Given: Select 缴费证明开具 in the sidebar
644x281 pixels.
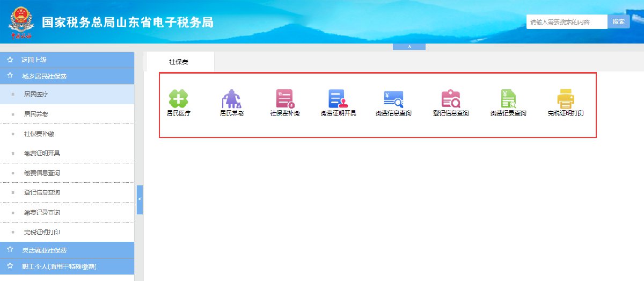Looking at the screenshot, I should tap(67, 154).
